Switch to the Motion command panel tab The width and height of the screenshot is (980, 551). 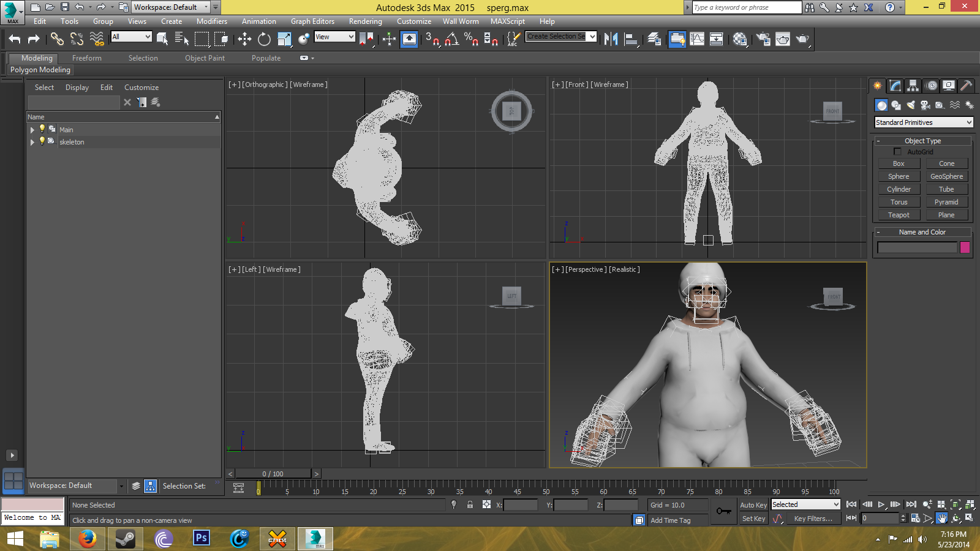tap(931, 86)
